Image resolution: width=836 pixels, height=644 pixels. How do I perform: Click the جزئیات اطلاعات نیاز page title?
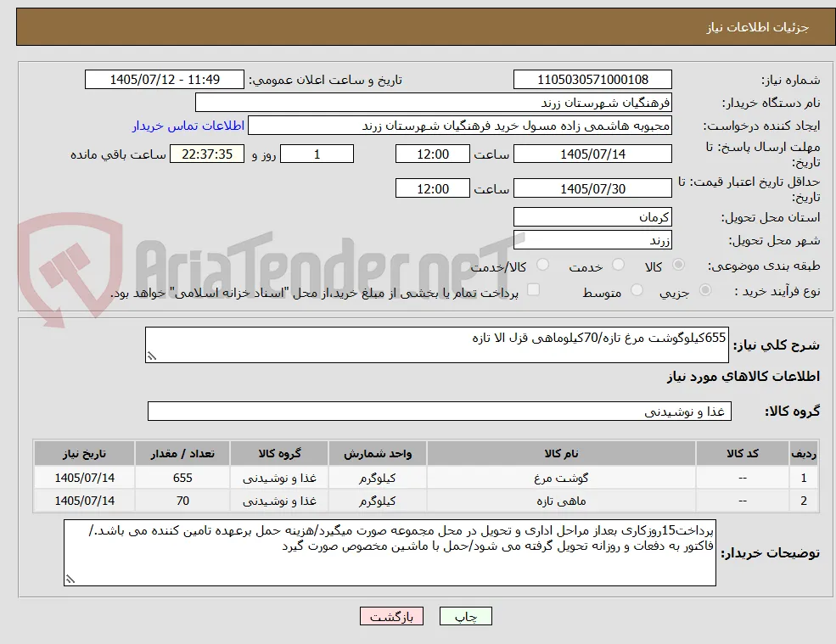[x=758, y=27]
